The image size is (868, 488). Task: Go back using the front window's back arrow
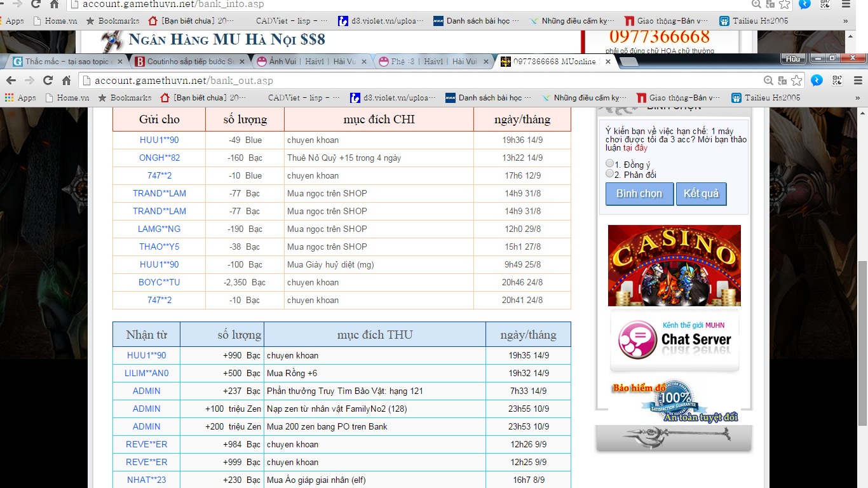tap(11, 80)
